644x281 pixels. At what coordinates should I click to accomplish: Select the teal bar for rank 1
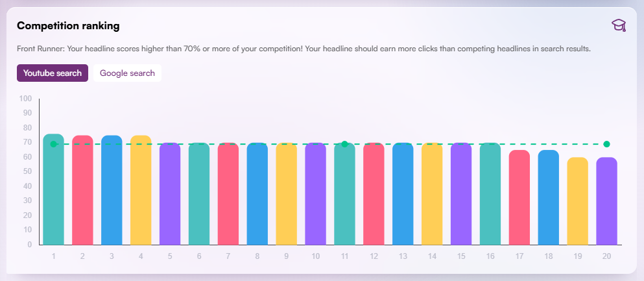[53, 189]
